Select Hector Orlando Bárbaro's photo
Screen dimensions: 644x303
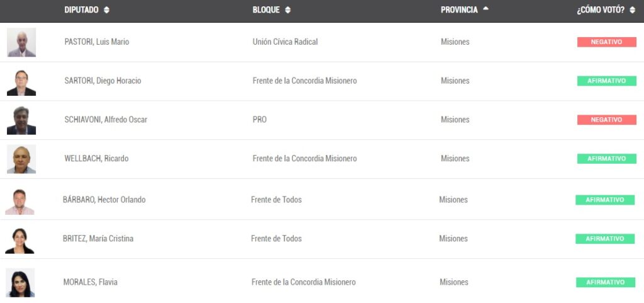[x=19, y=200]
